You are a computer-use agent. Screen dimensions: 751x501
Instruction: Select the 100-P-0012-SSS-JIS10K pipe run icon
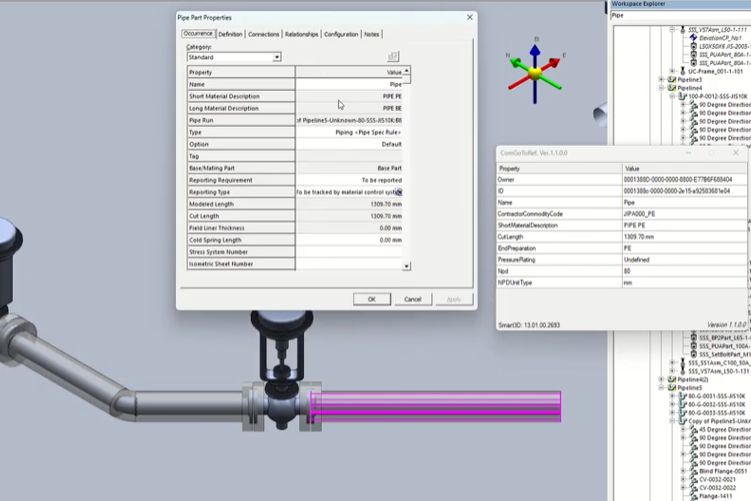(681, 96)
